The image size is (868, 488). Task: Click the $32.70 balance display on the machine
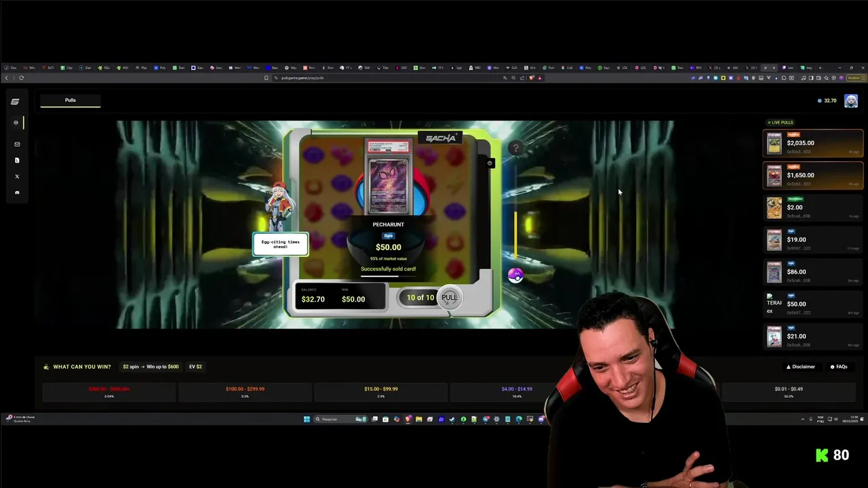[313, 296]
